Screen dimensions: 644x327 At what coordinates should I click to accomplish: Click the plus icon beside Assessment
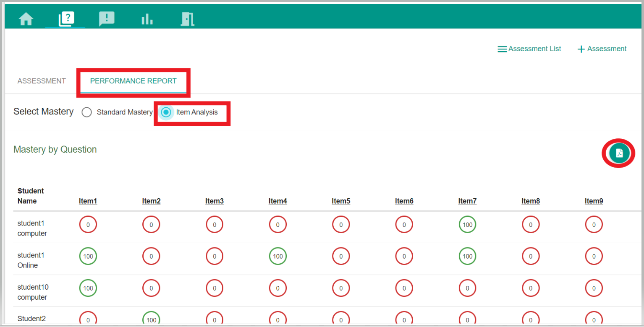tap(581, 49)
